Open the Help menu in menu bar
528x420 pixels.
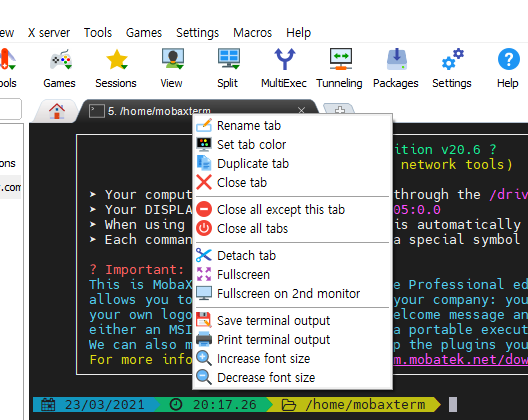(x=298, y=33)
